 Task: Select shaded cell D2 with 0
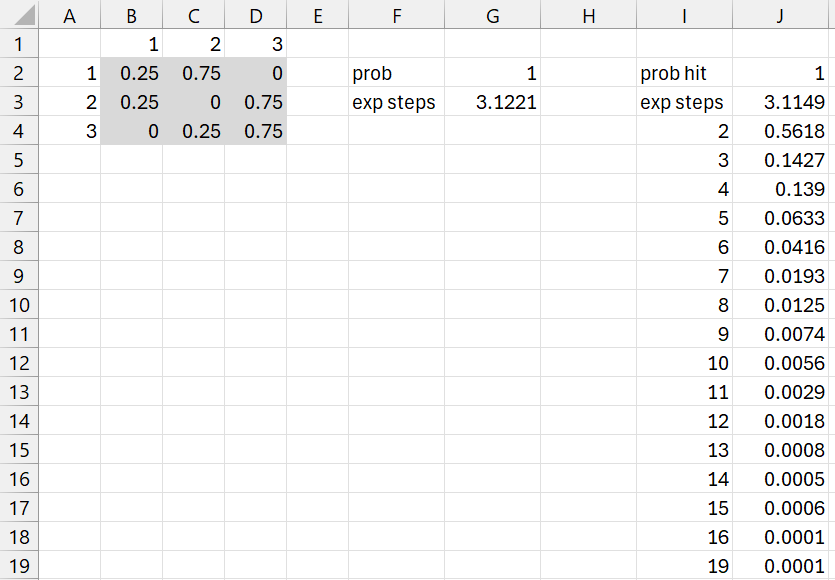(x=256, y=72)
